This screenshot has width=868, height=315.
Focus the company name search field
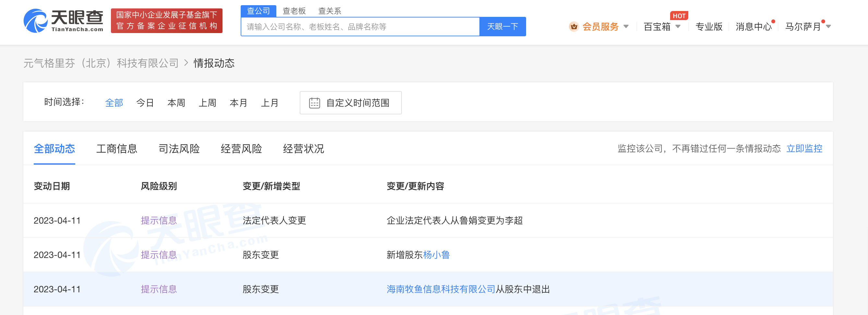[360, 27]
